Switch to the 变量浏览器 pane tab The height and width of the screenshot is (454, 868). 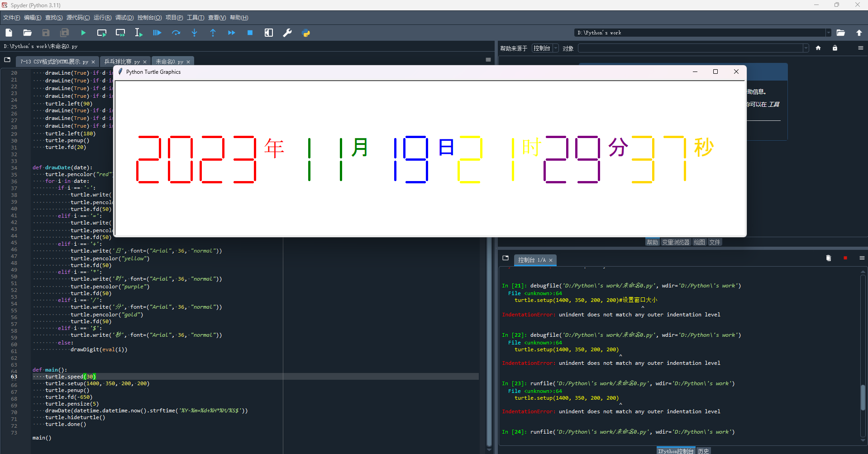[x=676, y=242]
